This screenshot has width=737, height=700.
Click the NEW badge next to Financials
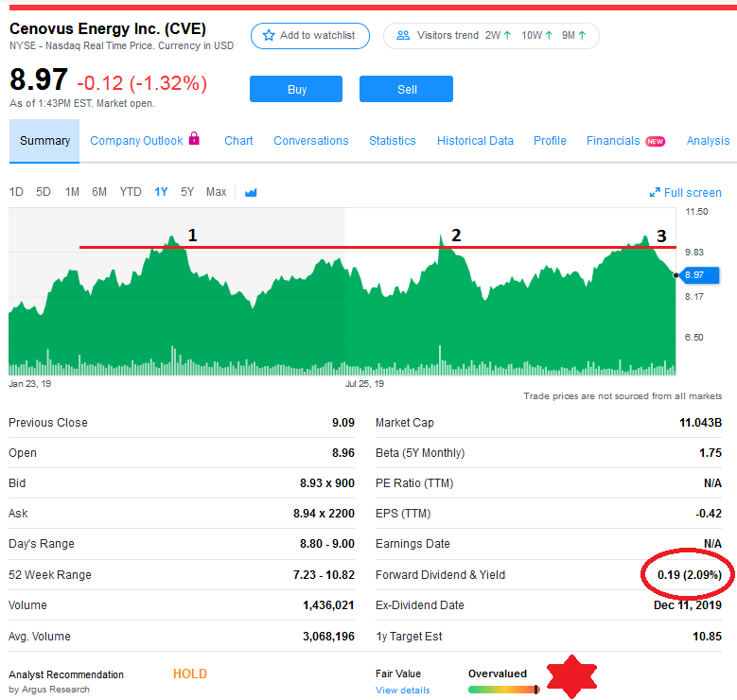click(655, 142)
